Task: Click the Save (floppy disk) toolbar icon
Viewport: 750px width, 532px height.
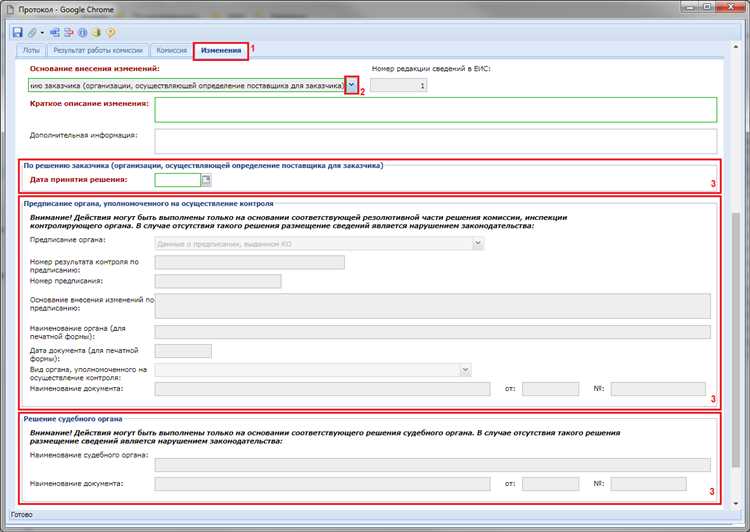Action: click(x=18, y=32)
